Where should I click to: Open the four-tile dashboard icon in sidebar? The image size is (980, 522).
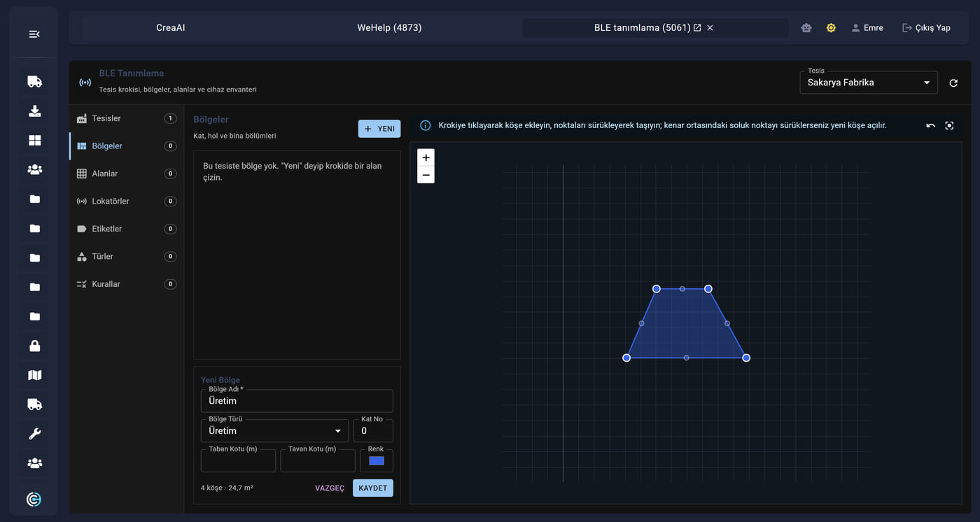34,140
